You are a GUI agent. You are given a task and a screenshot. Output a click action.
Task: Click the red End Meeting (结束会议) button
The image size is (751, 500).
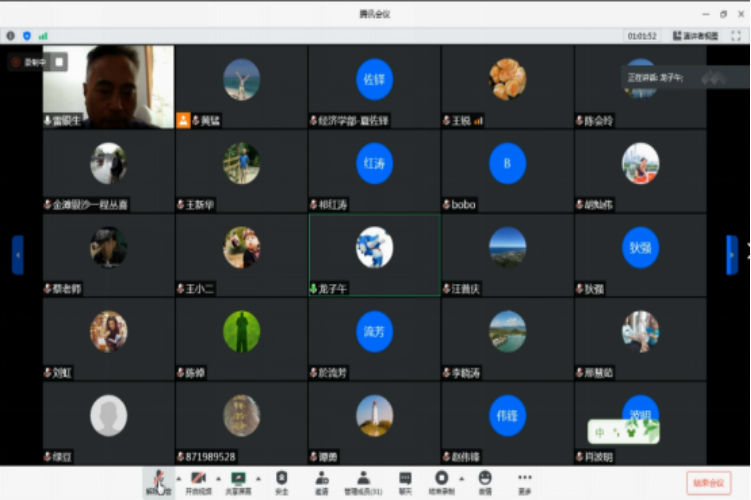tap(708, 482)
